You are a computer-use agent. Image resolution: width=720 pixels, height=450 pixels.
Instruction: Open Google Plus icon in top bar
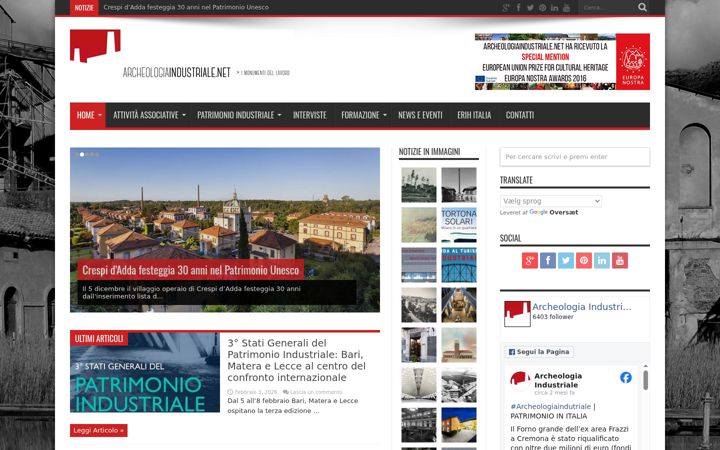point(506,7)
